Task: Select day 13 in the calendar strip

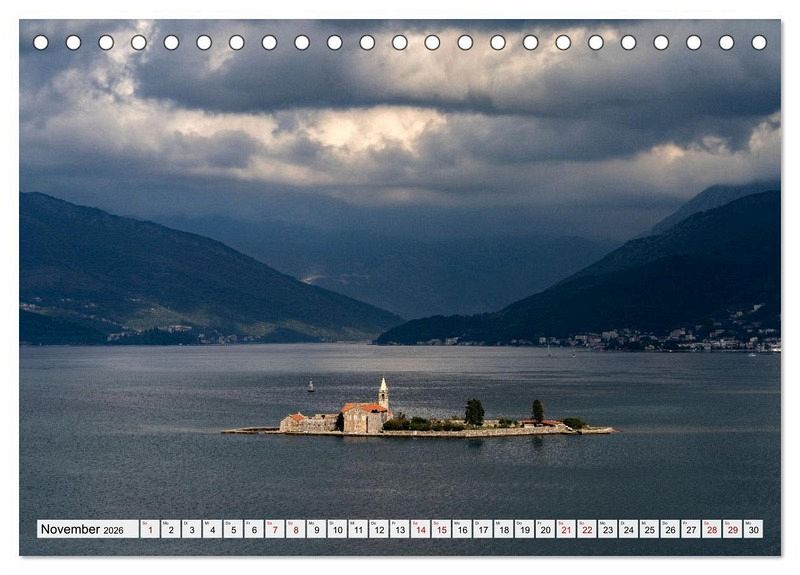Action: (399, 529)
